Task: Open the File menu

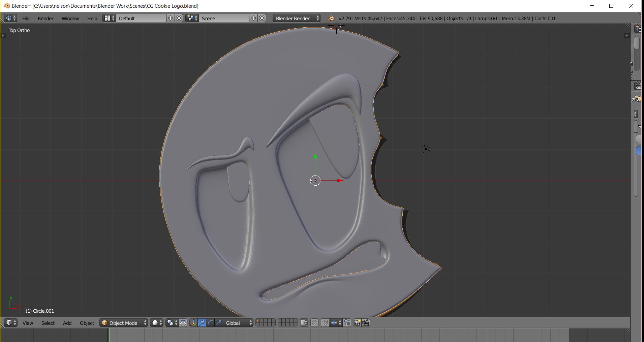Action: (26, 19)
